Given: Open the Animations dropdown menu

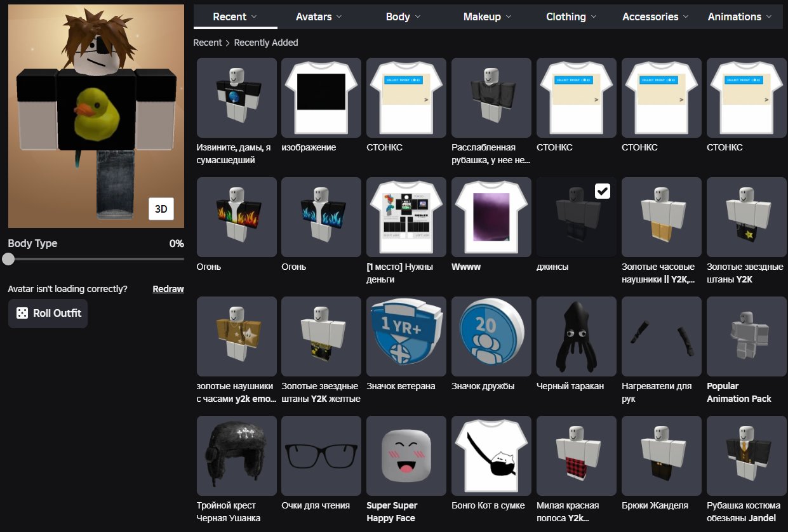Looking at the screenshot, I should coord(740,17).
